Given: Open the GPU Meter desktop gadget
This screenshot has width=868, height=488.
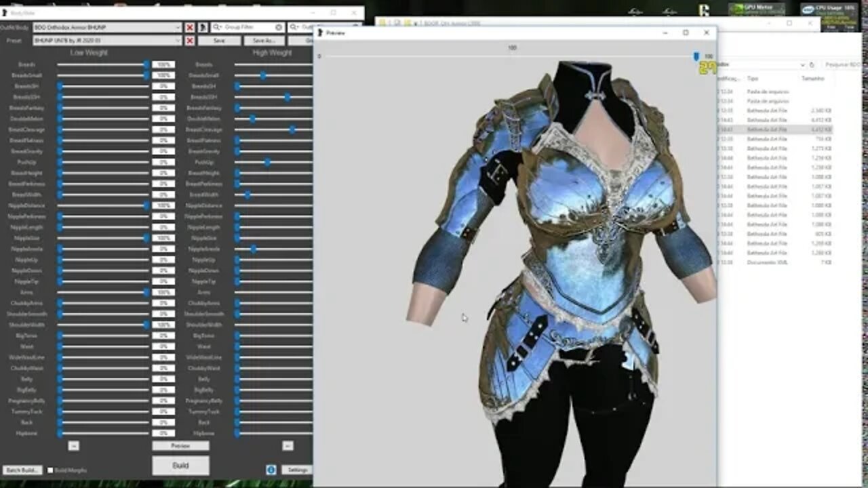Looking at the screenshot, I should tap(757, 9).
